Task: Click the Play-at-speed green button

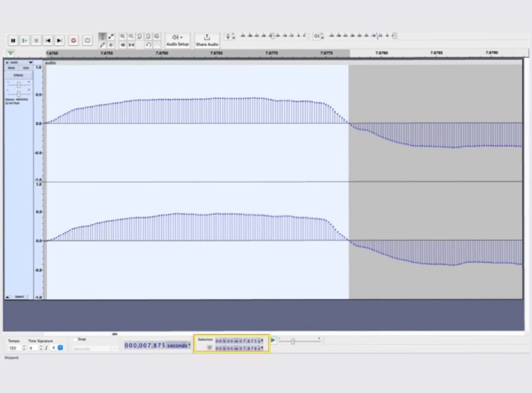Action: click(273, 340)
